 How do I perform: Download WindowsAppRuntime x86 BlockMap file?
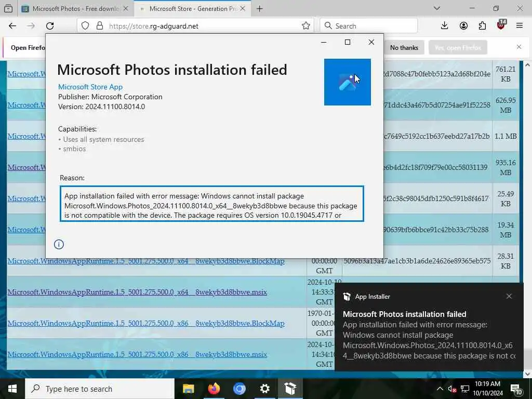coord(146,323)
